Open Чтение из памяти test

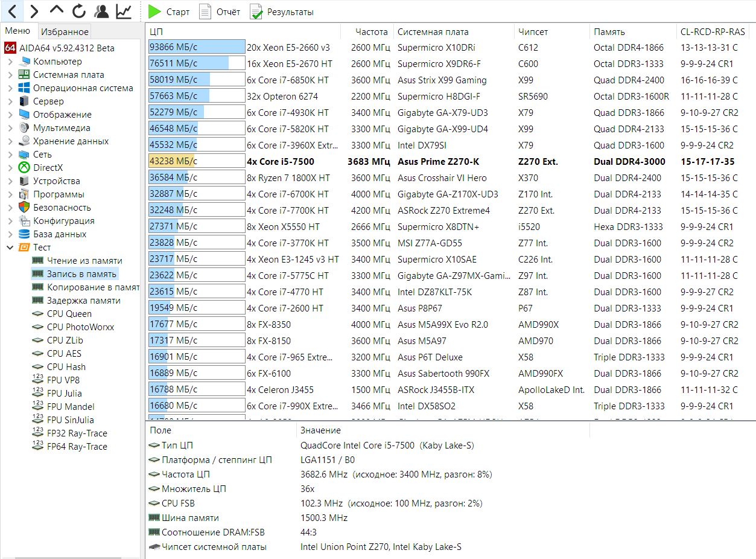tap(84, 261)
